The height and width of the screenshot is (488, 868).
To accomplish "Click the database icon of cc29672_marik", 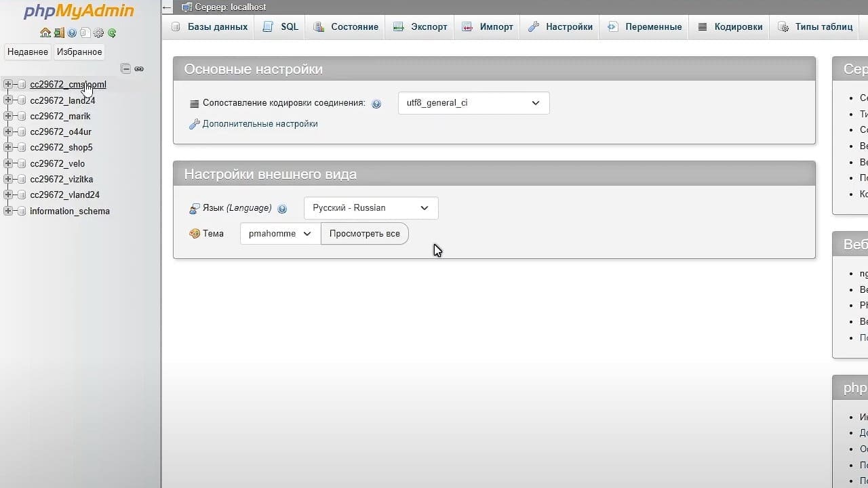I will (x=22, y=116).
